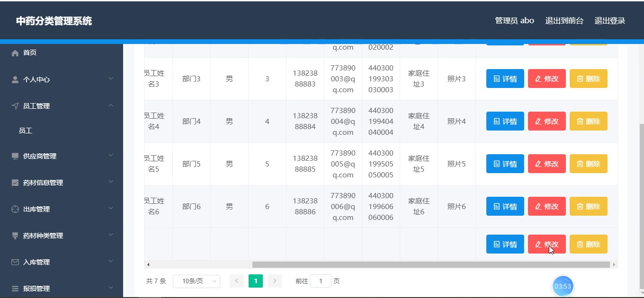The width and height of the screenshot is (644, 298).
Task: Go to previous page arrow
Action: point(237,281)
